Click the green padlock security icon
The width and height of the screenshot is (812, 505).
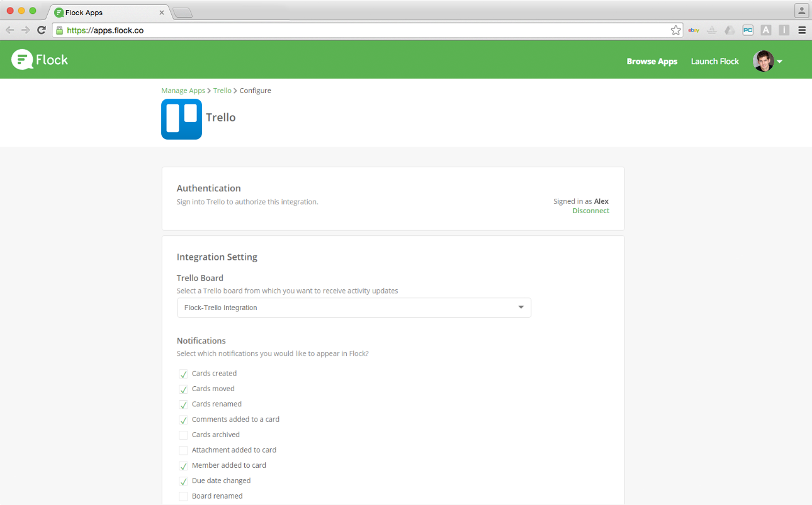point(59,30)
